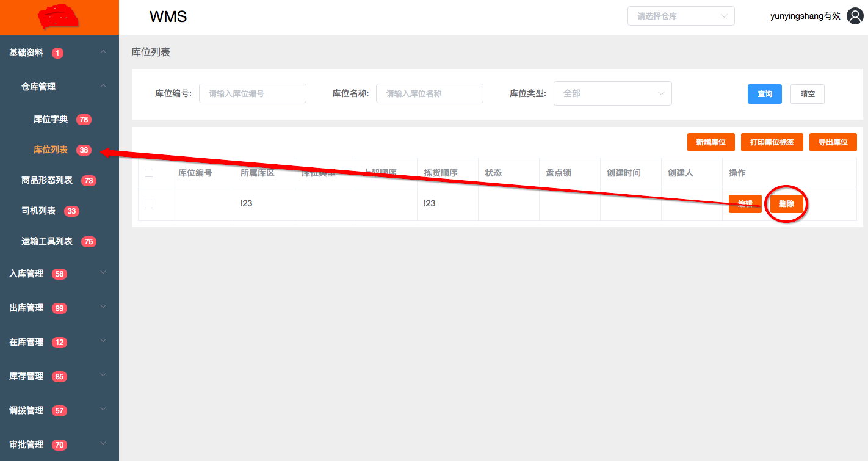Collapse the 仓库管理 submenu chevron
This screenshot has width=868, height=461.
[103, 87]
